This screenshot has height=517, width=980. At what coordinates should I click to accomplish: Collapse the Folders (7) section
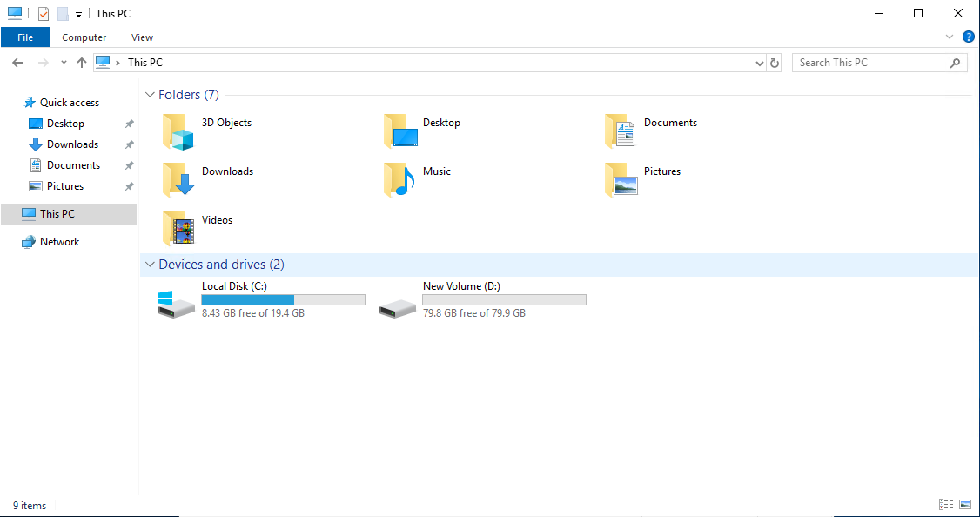pos(150,94)
